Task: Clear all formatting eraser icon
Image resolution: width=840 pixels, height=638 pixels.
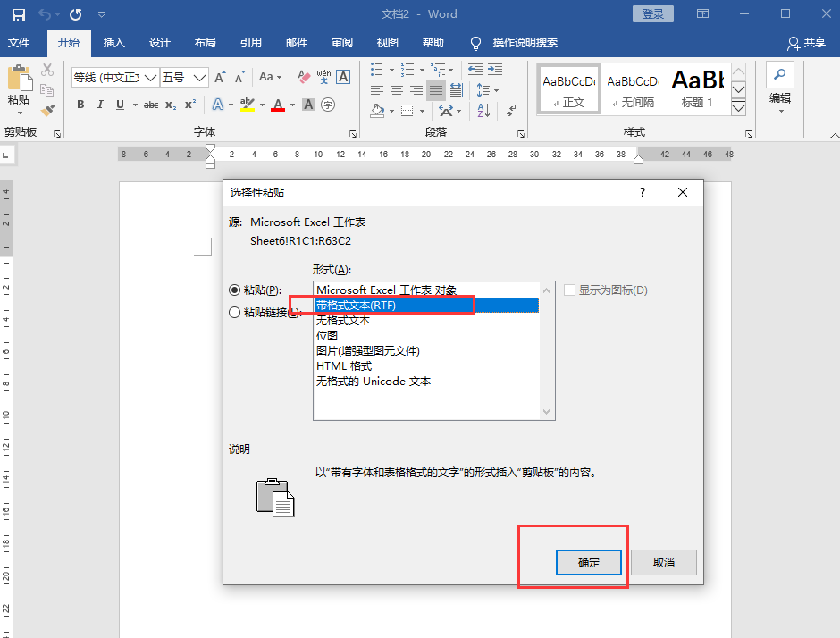Action: coord(304,77)
